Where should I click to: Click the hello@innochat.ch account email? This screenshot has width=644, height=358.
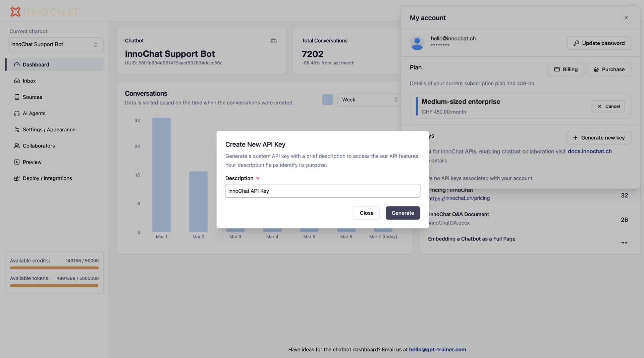453,39
